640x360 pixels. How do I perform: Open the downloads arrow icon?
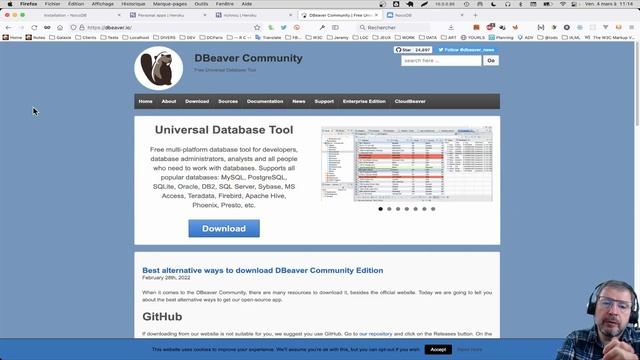pos(451,27)
